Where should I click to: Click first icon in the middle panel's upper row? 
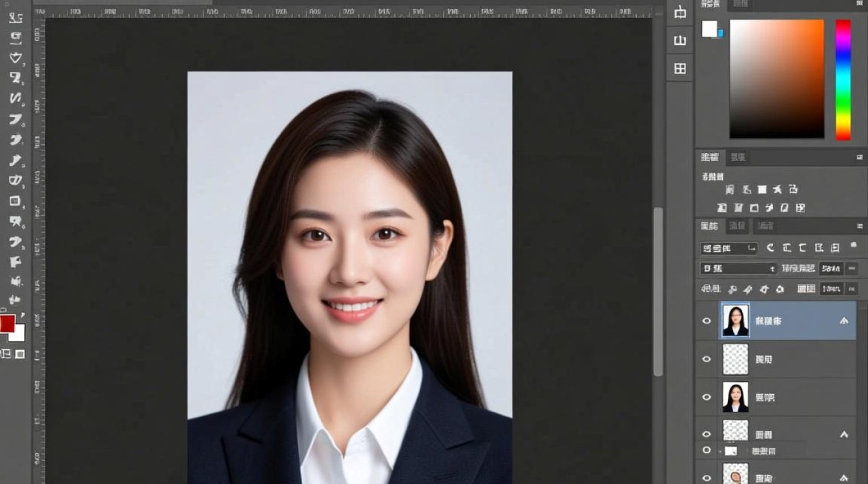click(730, 190)
